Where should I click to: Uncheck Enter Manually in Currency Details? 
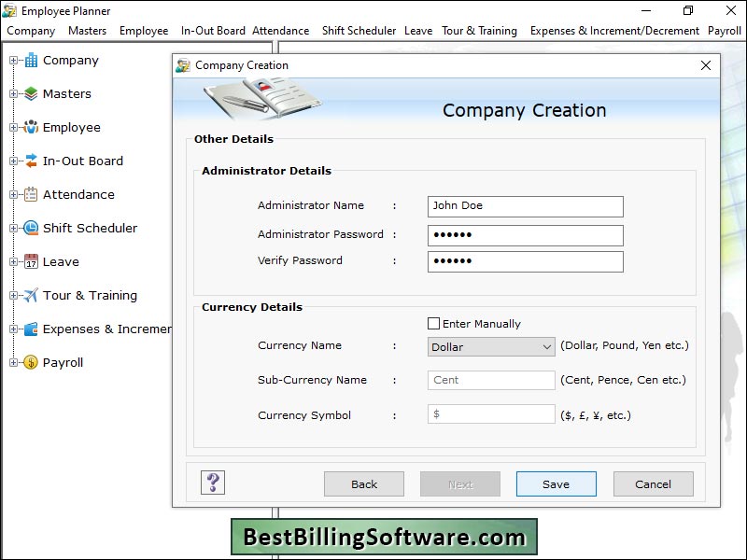coord(433,323)
